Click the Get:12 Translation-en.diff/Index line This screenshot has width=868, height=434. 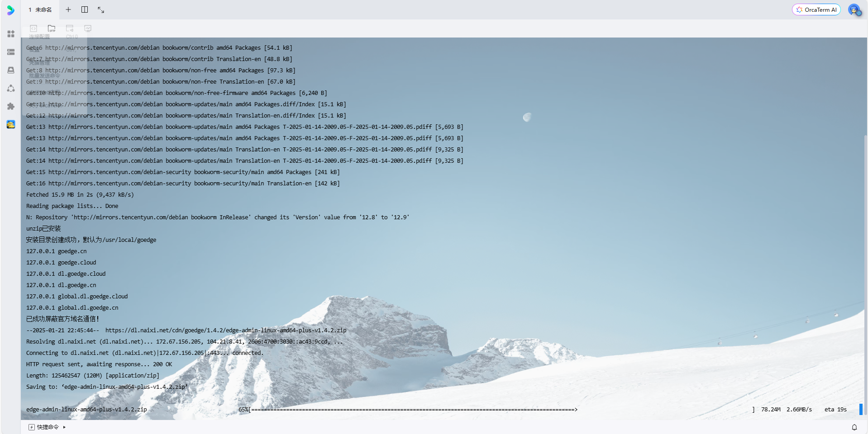coord(186,116)
